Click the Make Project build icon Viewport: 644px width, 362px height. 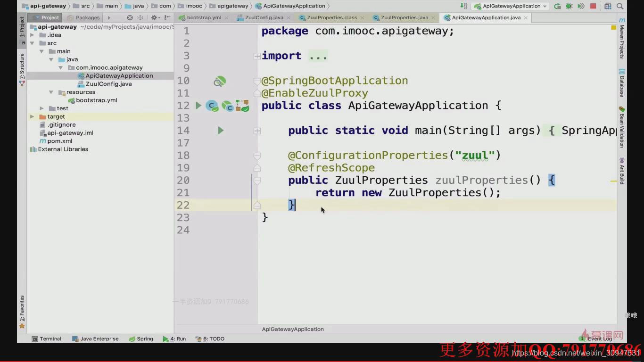463,6
